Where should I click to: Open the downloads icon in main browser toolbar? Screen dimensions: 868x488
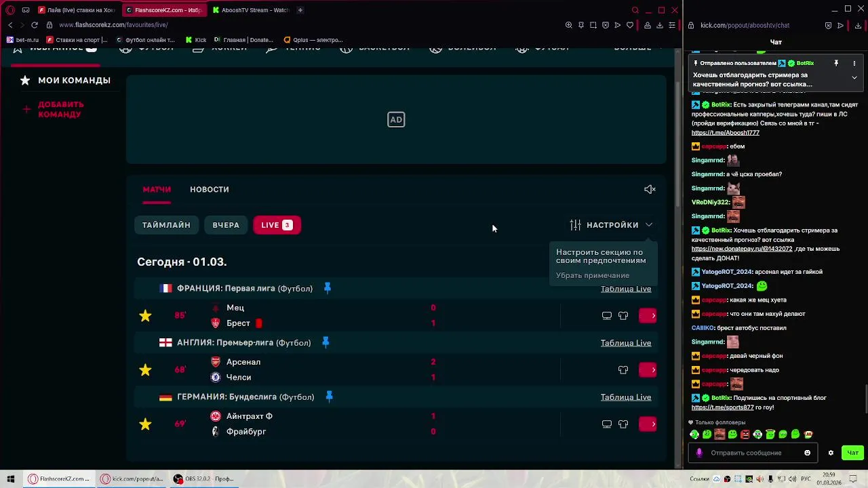(660, 25)
